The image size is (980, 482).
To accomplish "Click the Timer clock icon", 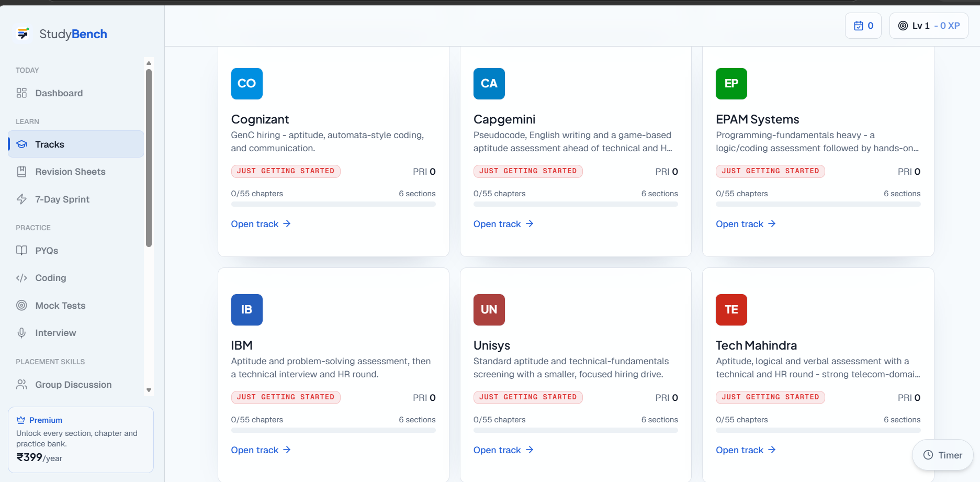I will click(928, 455).
